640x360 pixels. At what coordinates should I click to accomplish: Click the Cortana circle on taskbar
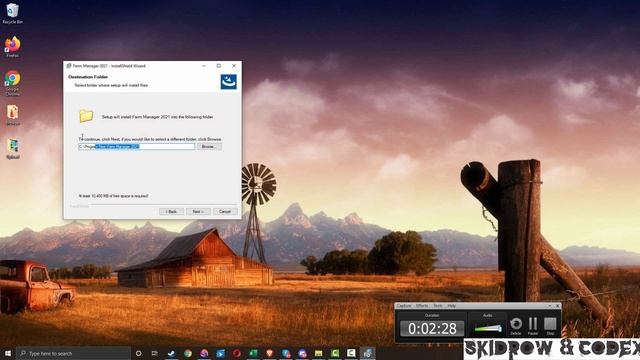click(x=138, y=353)
